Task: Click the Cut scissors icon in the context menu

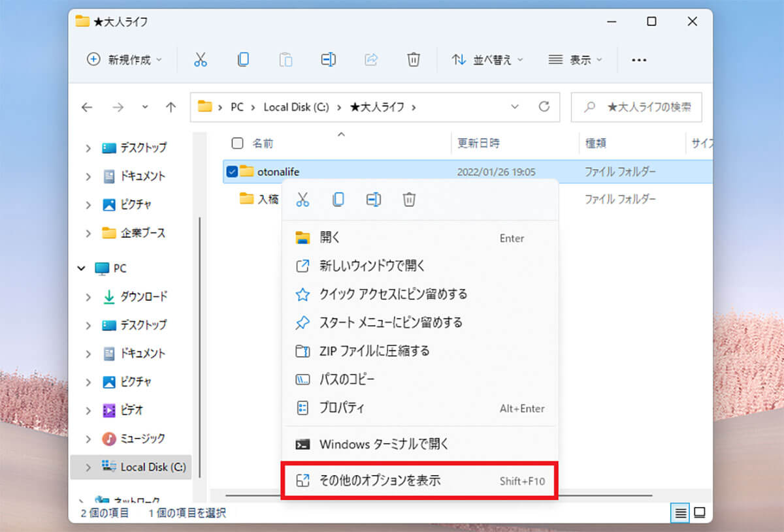Action: tap(302, 200)
